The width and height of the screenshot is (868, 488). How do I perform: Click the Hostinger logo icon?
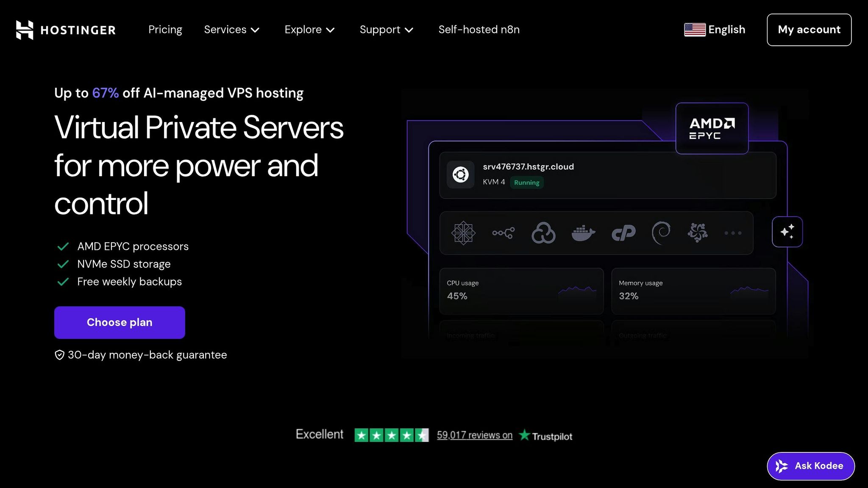25,30
